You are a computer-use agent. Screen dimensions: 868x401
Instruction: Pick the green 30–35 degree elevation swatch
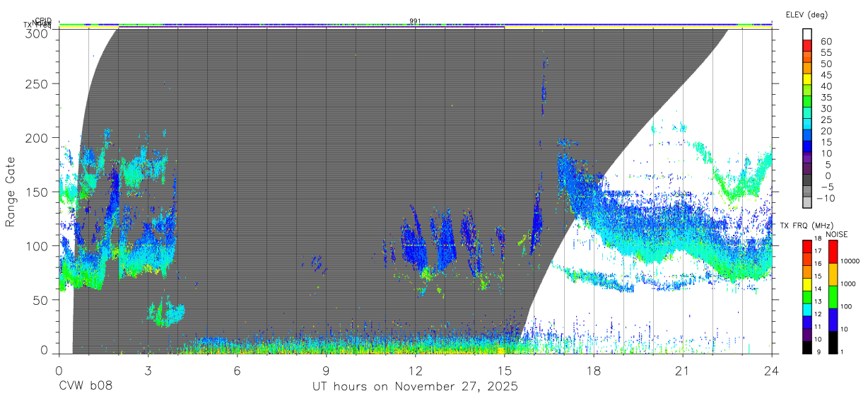[807, 101]
